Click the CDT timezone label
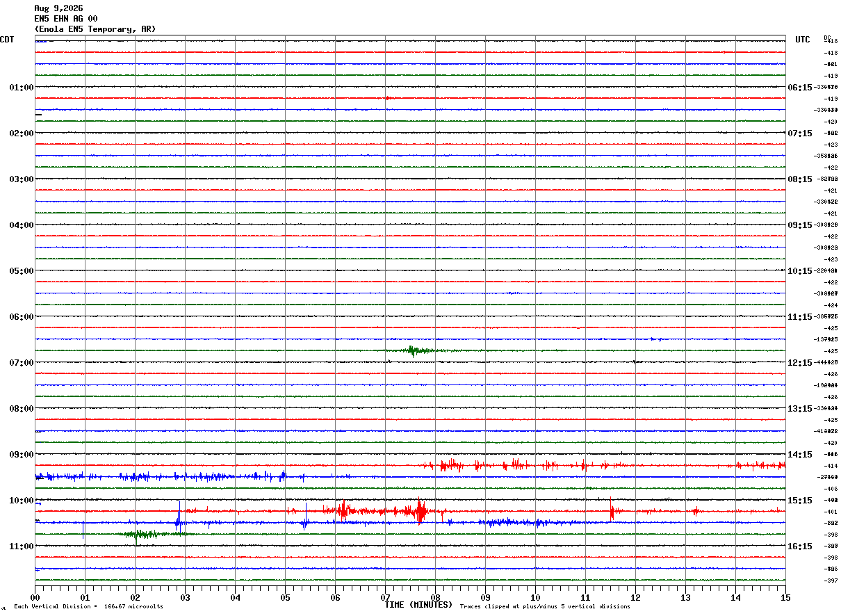The width and height of the screenshot is (841, 616). [7, 40]
